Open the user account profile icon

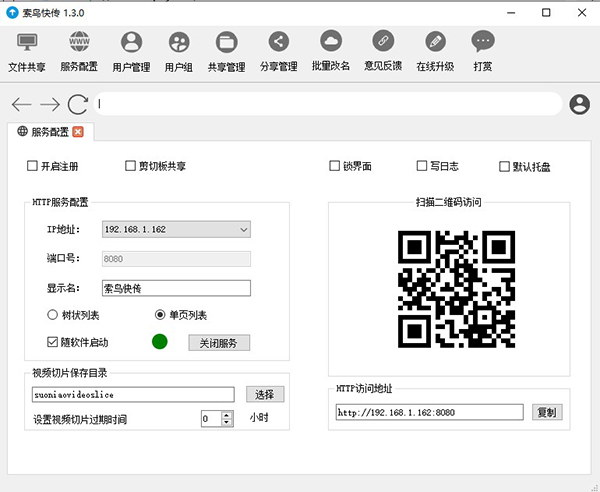(x=580, y=104)
